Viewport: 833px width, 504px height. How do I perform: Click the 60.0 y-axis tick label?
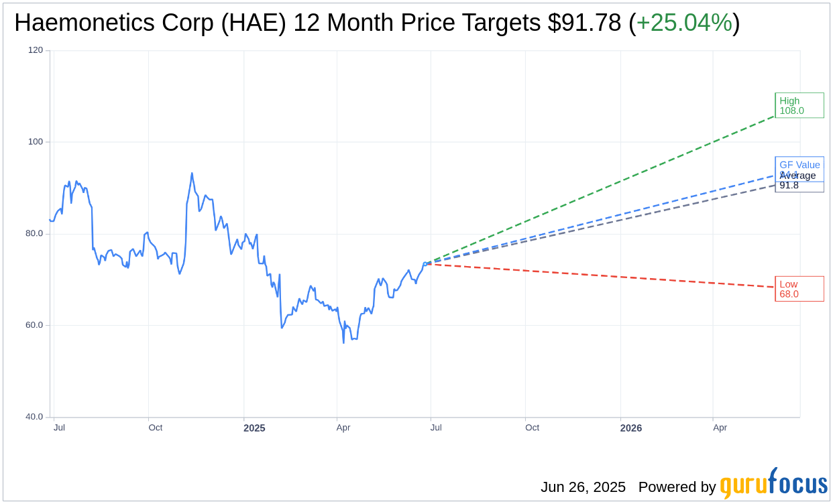coord(34,325)
